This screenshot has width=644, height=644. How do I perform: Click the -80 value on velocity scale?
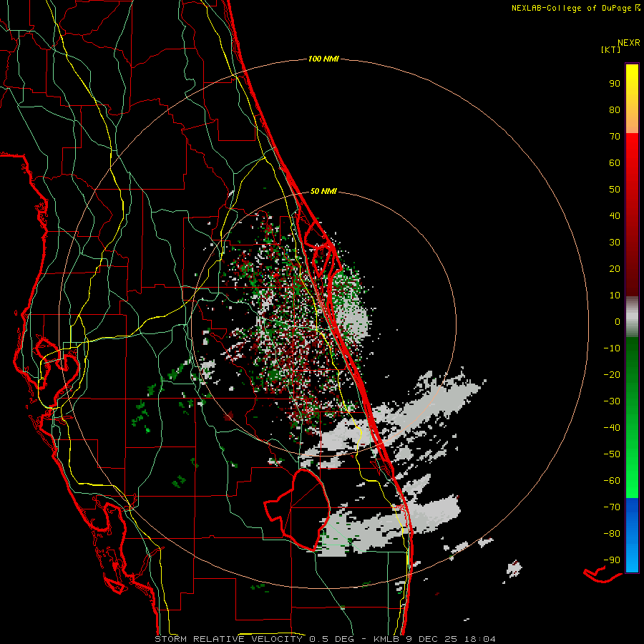612,534
